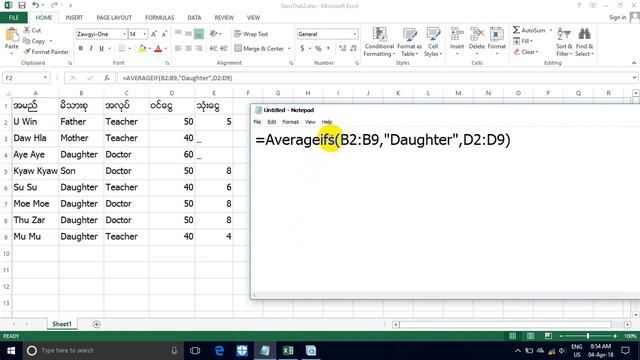
Task: Click the increase decimal icon
Action: click(x=342, y=49)
